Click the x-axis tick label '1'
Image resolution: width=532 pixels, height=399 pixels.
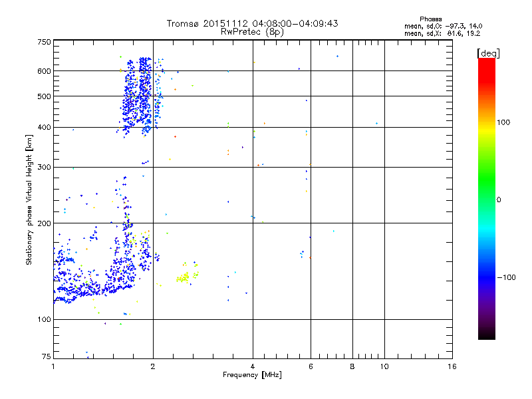53,366
